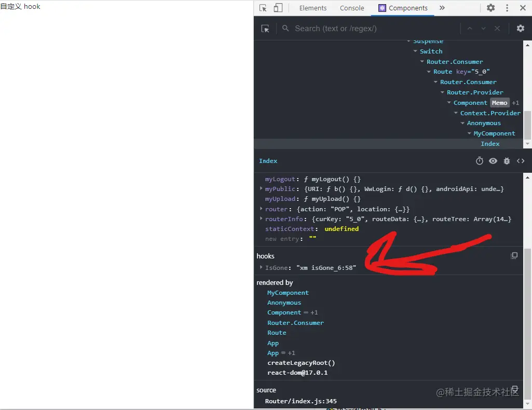532x410 pixels.
Task: Collapse MyComponent node in tree
Action: point(469,133)
